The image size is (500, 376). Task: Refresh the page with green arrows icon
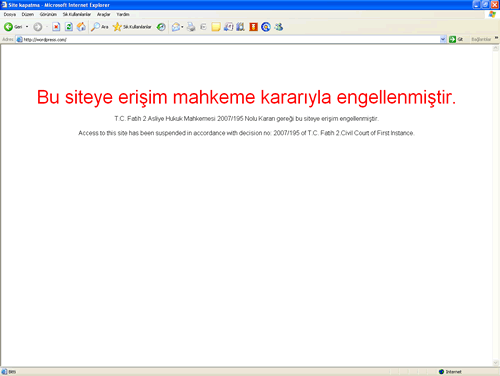coord(69,27)
